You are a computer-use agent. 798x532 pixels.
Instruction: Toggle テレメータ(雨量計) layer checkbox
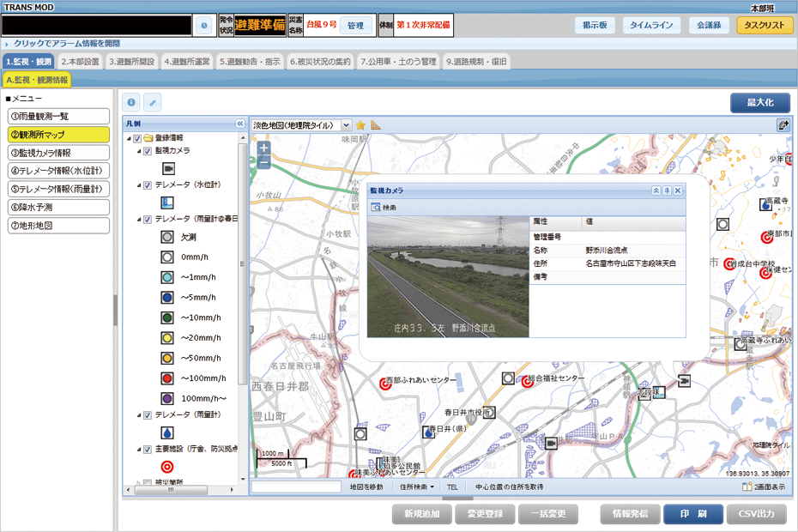(148, 415)
